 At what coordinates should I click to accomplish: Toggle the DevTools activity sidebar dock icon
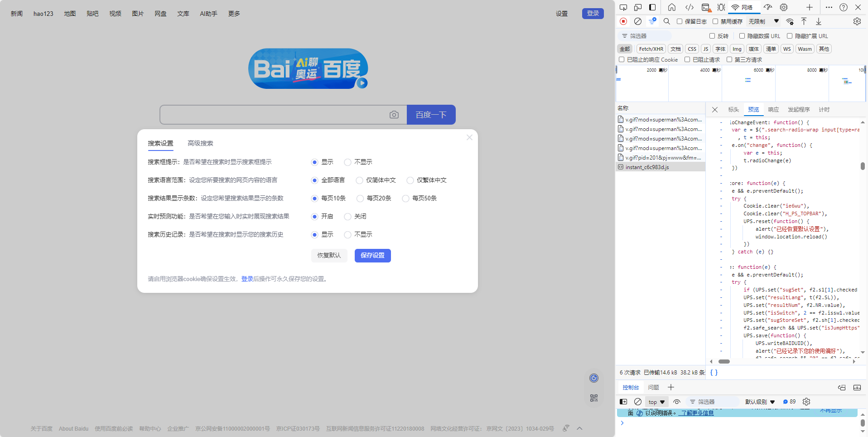pos(652,7)
